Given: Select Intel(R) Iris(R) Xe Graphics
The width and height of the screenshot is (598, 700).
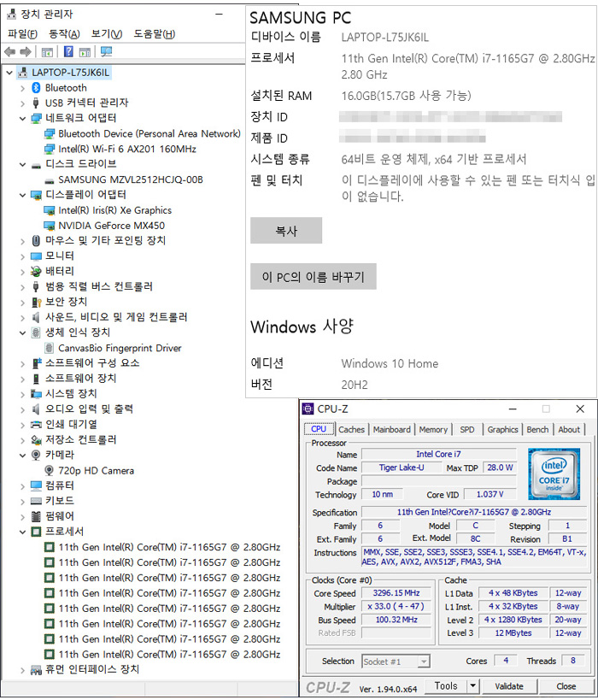Looking at the screenshot, I should tap(114, 210).
